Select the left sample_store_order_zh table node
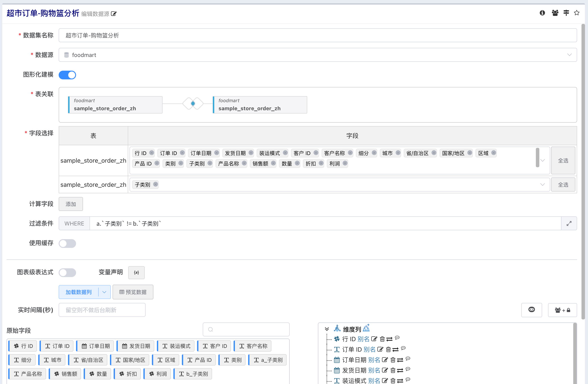Image resolution: width=588 pixels, height=384 pixels. pos(115,105)
